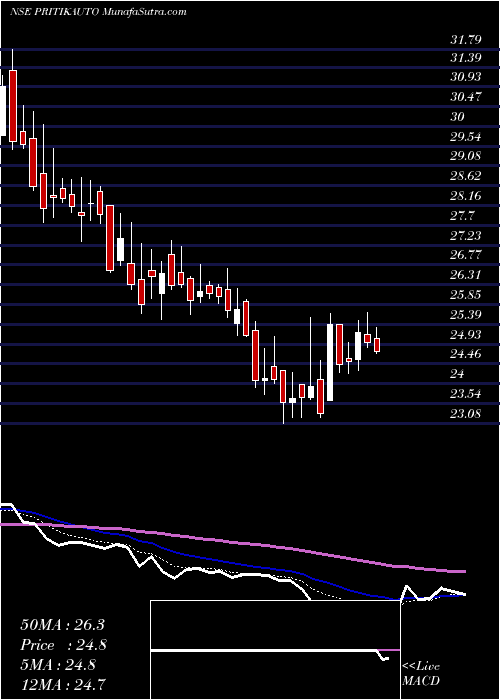Click the 30 price axis label
Viewport: 500px width, 700px height.
point(458,117)
